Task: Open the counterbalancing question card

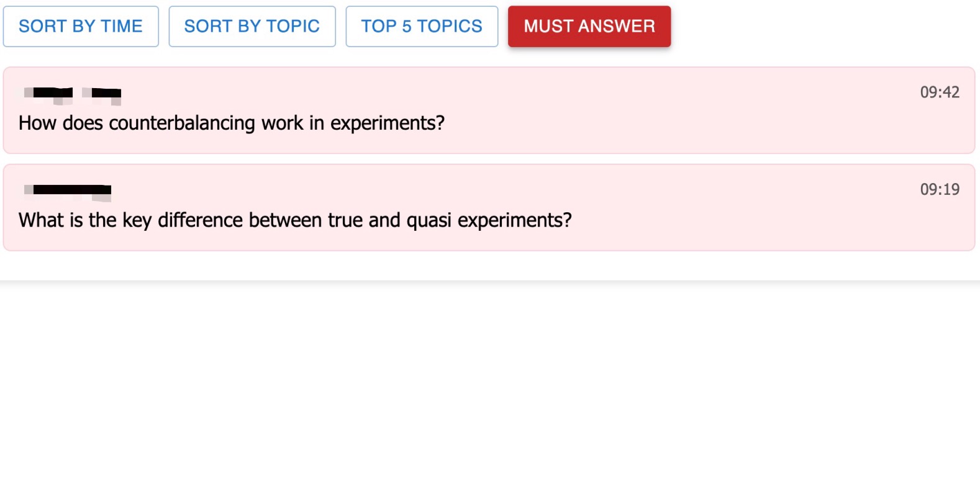Action: pyautogui.click(x=489, y=110)
